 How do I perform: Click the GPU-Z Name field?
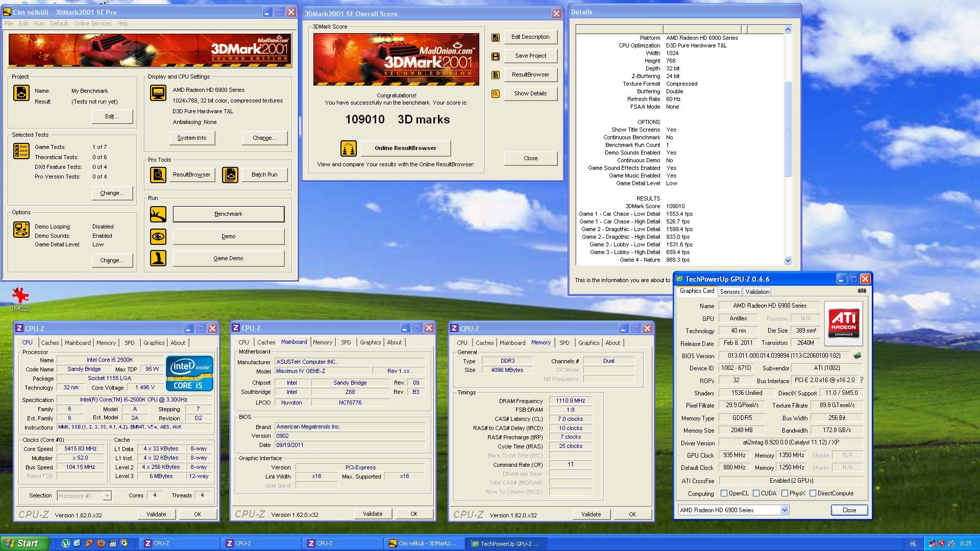770,306
